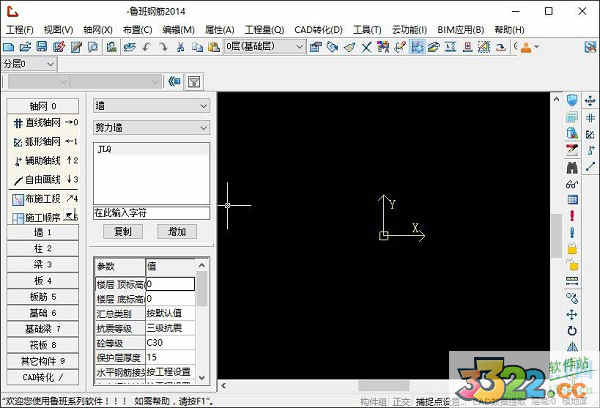Click the blue shield icon at sidebar top

572,101
